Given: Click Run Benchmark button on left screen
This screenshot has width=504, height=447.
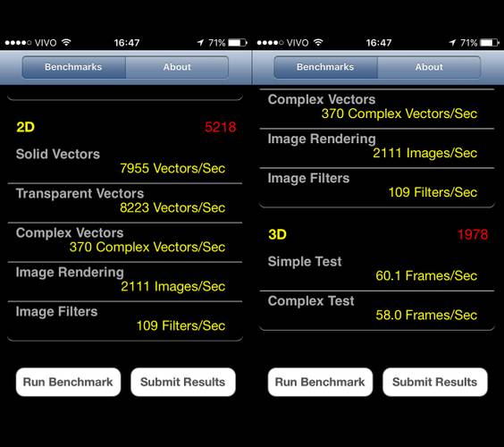Looking at the screenshot, I should click(68, 382).
